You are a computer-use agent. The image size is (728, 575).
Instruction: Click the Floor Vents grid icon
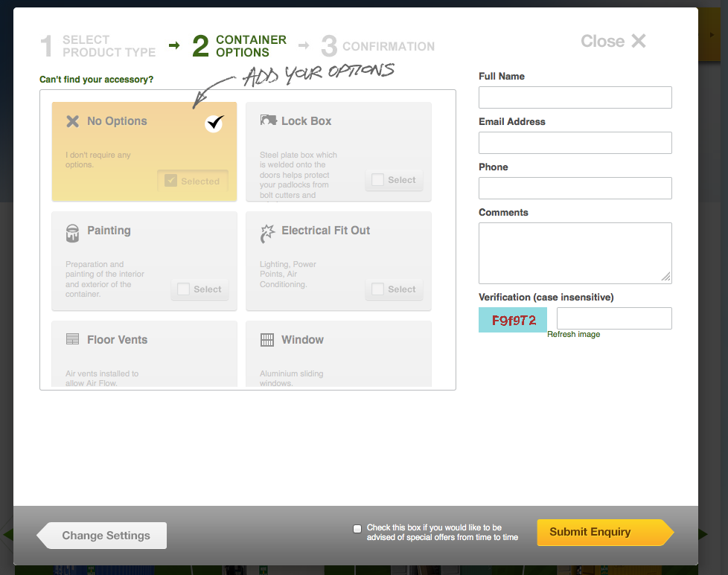72,339
